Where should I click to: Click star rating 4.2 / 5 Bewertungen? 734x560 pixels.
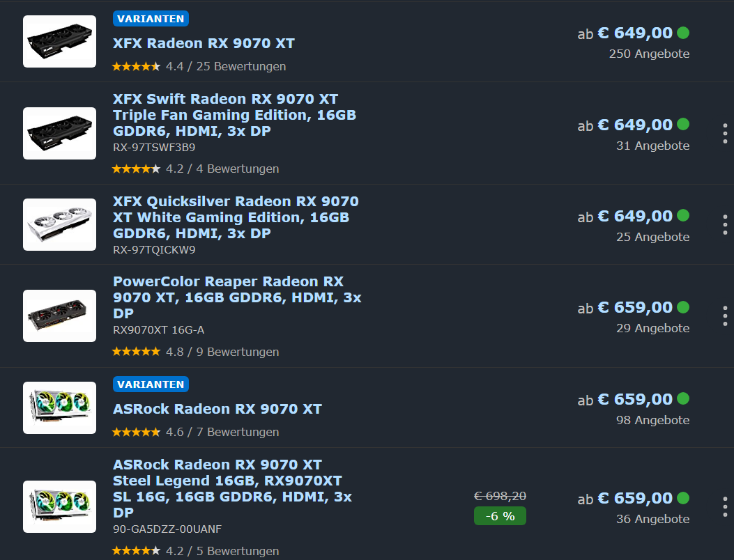196,551
